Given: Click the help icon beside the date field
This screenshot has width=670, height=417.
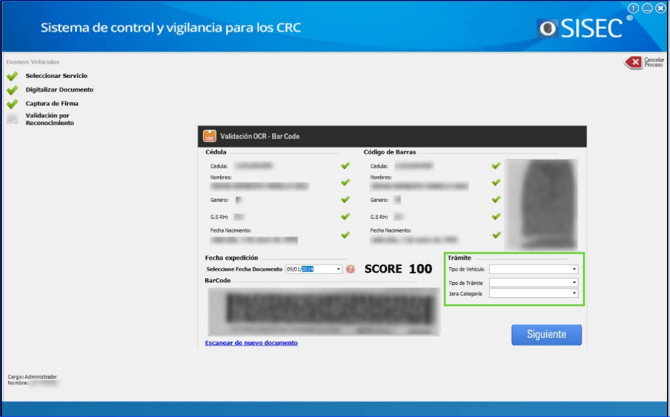Looking at the screenshot, I should (x=351, y=269).
